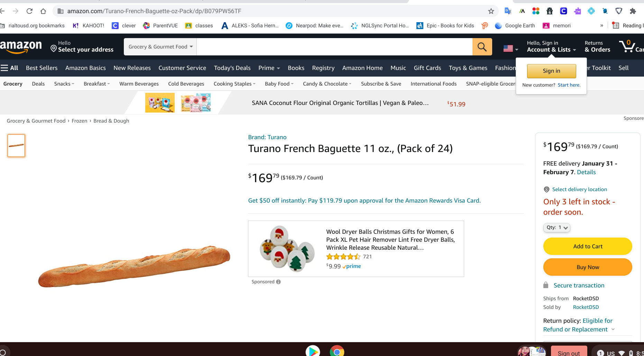Open the Qty quantity dropdown
The image size is (644, 356).
click(x=556, y=228)
